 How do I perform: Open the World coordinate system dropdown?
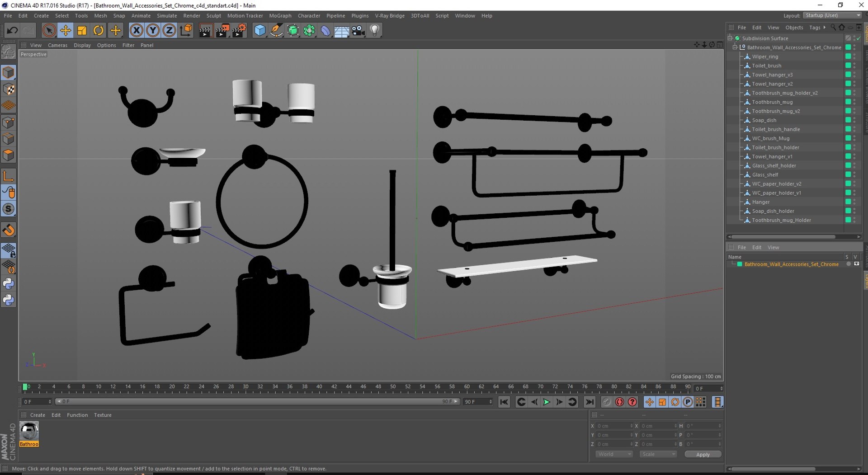[613, 454]
